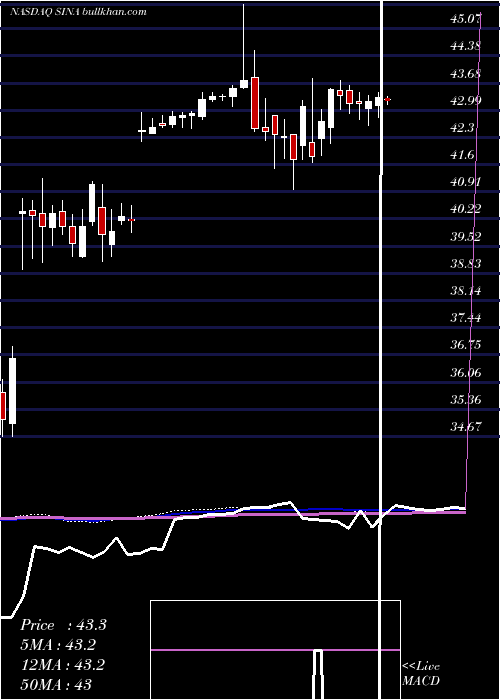Screen dimensions: 500x700
Task: Select the 39.52 price axis label
Action: [466, 237]
